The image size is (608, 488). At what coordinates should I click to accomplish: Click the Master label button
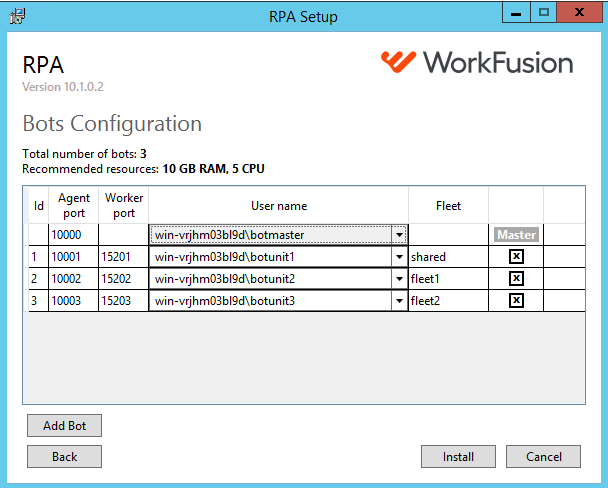pos(516,235)
